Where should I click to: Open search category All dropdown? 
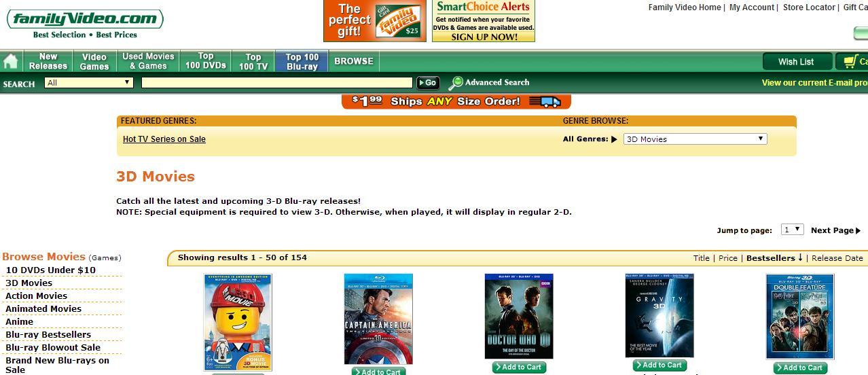pos(89,83)
